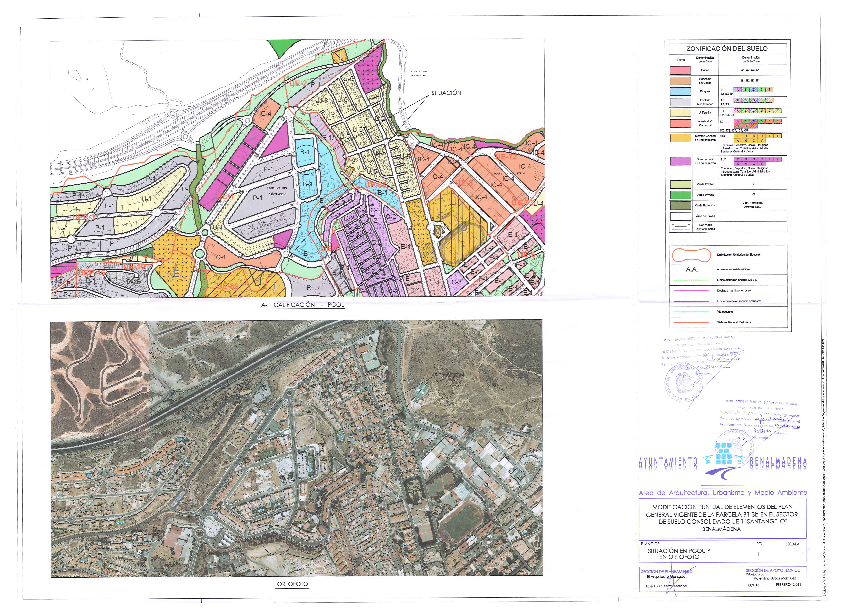Click the date 'FEBRERO 2.011'

[789, 585]
